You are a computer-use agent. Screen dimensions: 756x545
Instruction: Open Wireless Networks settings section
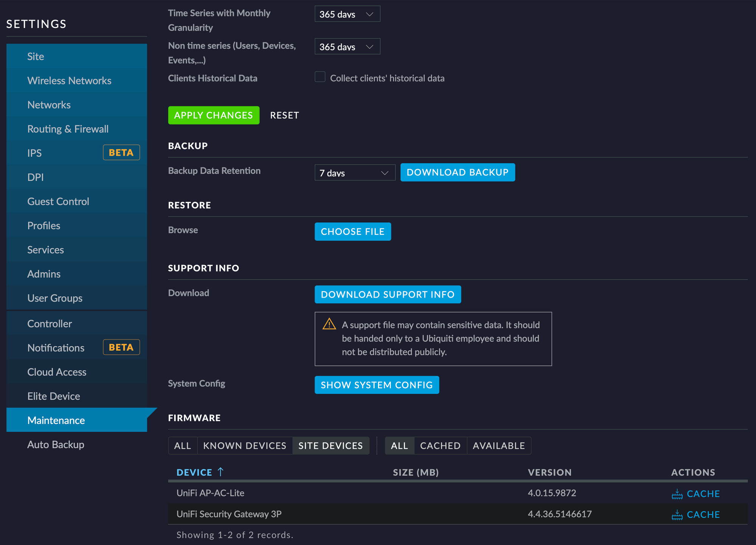(69, 80)
